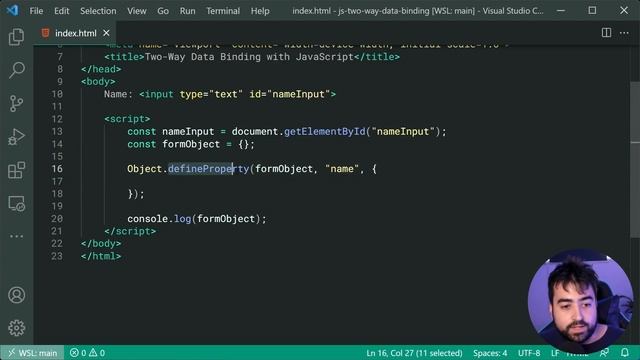The image size is (640, 360).
Task: Open the Manage gear menu
Action: tap(16, 328)
